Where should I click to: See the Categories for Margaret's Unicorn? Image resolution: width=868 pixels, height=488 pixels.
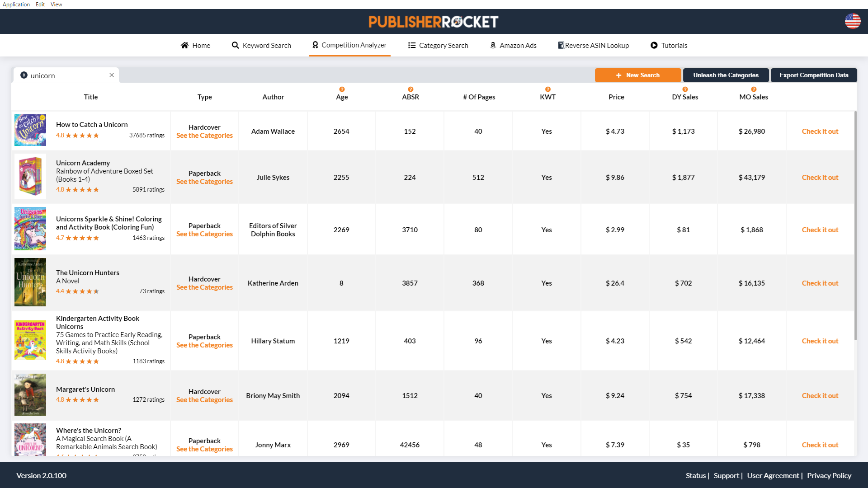(204, 400)
